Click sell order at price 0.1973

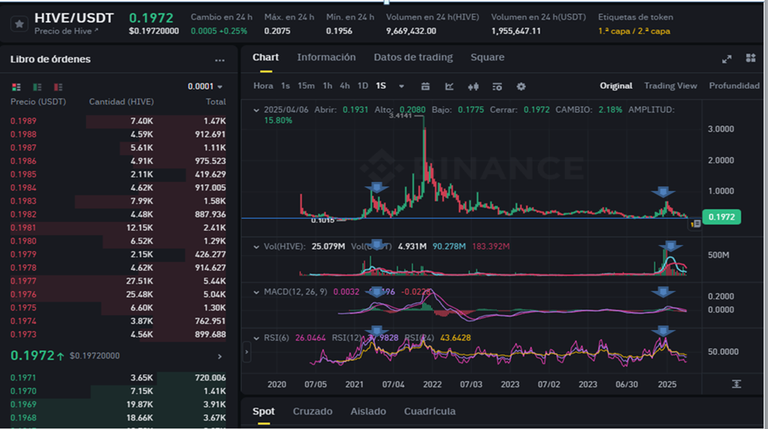coord(118,334)
